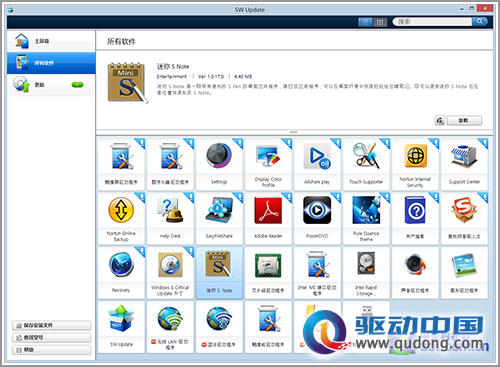The image size is (500, 367).
Task: Select the sound driver speaker tile
Action: [x=415, y=273]
